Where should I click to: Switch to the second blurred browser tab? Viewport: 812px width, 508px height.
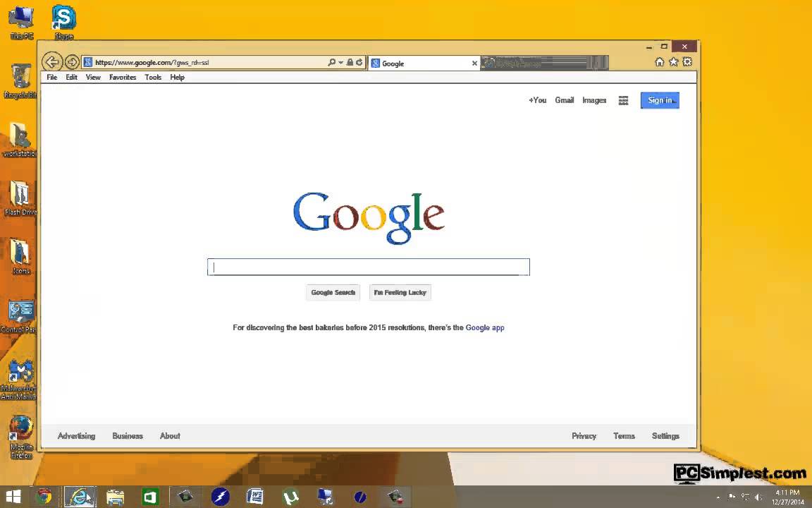tap(544, 64)
